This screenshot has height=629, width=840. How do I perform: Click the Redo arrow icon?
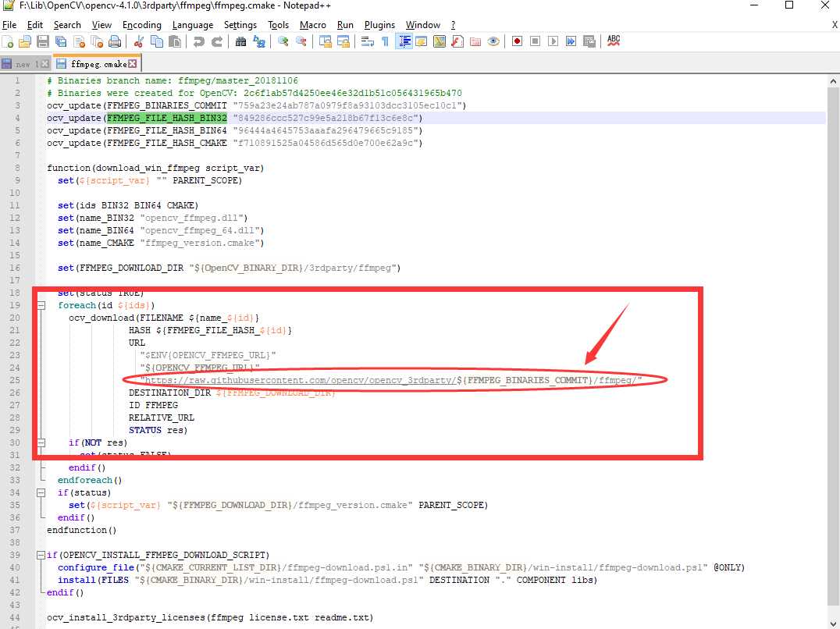(217, 42)
